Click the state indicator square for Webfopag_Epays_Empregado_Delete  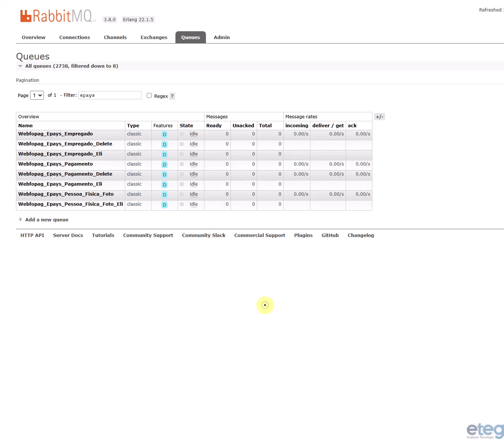pos(182,144)
